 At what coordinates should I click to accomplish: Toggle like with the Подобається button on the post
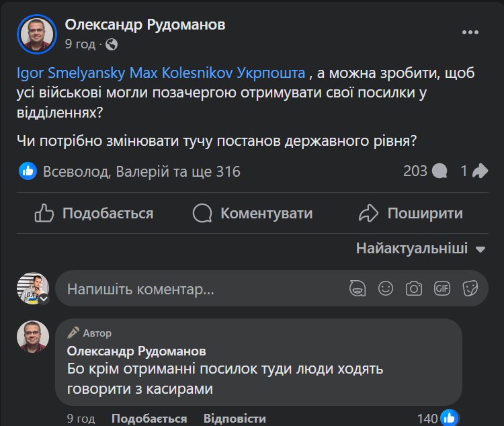click(x=94, y=214)
